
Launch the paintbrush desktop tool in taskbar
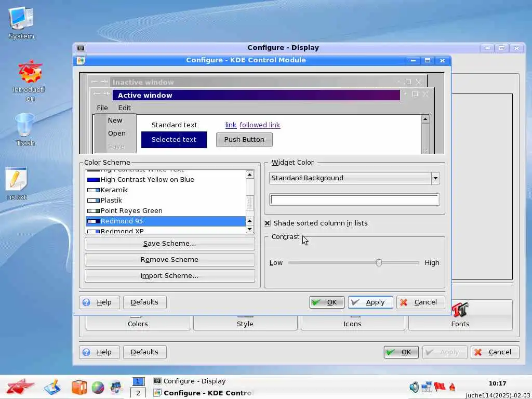pyautogui.click(x=52, y=387)
